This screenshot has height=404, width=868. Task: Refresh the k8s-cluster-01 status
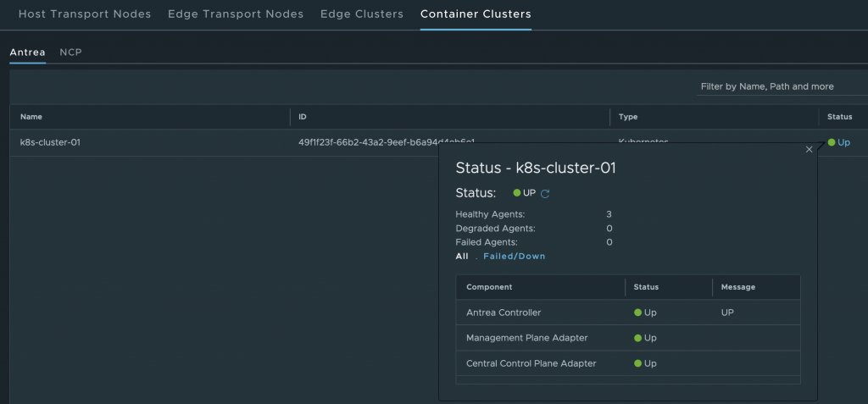click(546, 194)
